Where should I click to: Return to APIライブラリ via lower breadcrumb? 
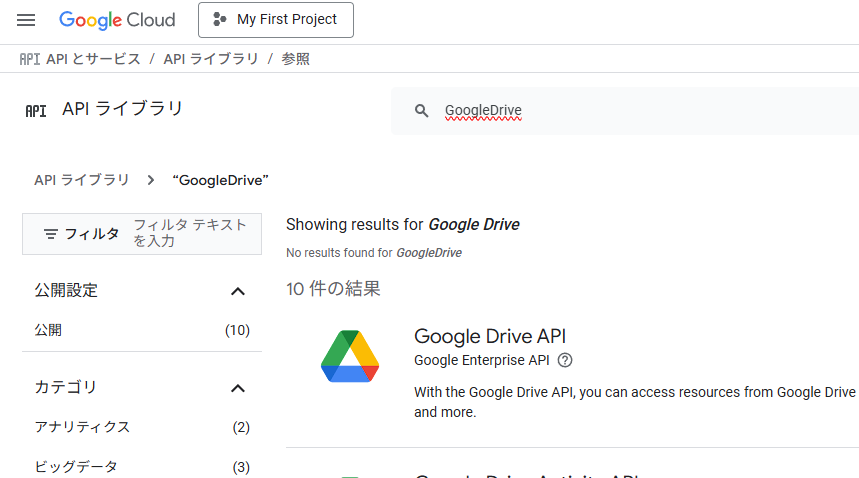pos(82,180)
